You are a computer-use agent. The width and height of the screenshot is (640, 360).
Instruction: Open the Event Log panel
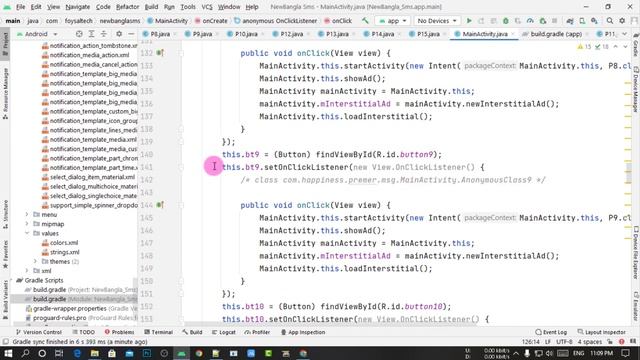551,332
